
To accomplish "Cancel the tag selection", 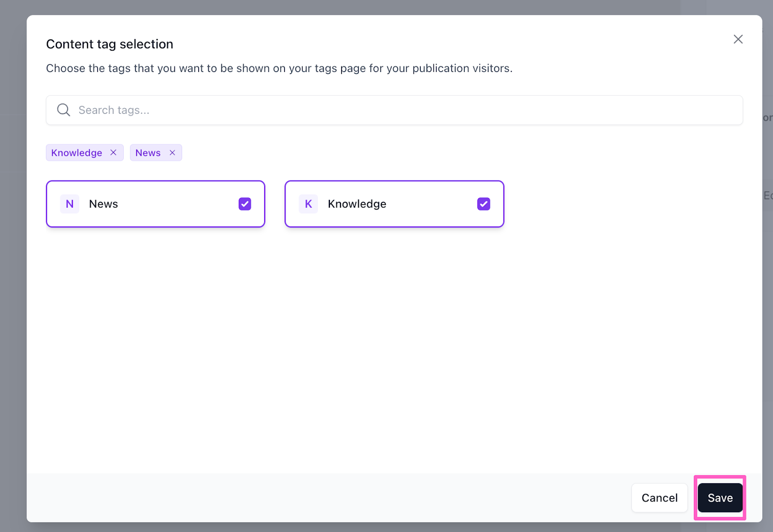I will 659,498.
